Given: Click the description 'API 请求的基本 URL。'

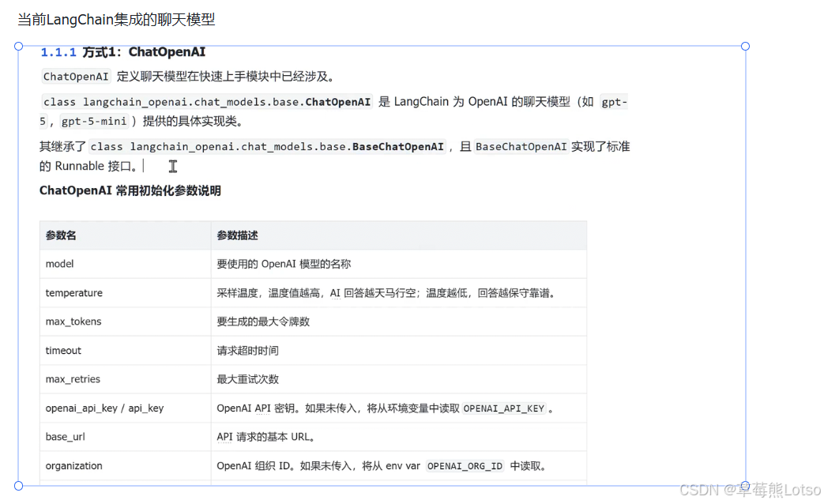Looking at the screenshot, I should [x=266, y=437].
